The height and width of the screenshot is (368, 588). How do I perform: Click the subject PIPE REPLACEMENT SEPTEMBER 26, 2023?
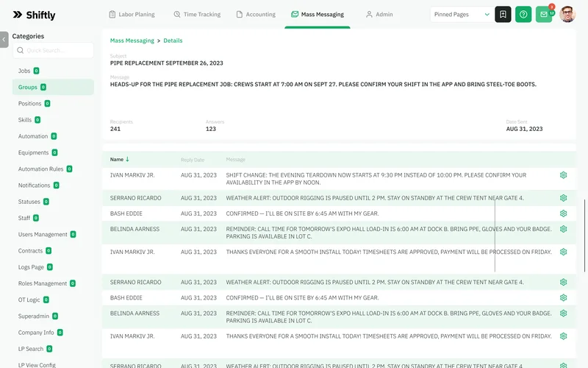click(167, 63)
